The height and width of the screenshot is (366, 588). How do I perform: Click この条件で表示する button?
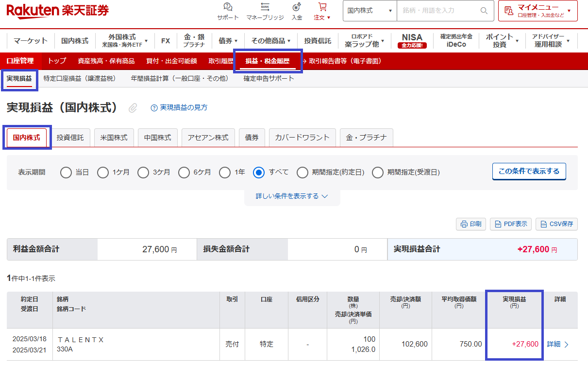tap(529, 172)
